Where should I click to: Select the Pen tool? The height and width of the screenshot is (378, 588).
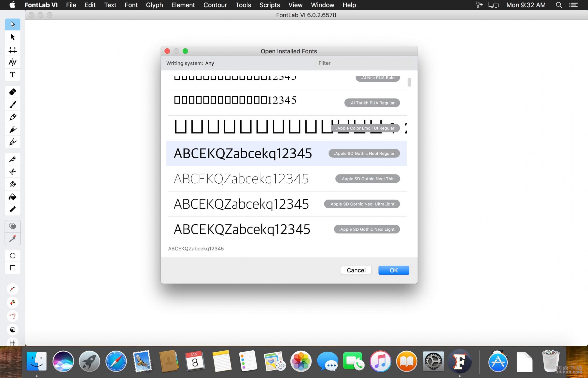pos(13,129)
